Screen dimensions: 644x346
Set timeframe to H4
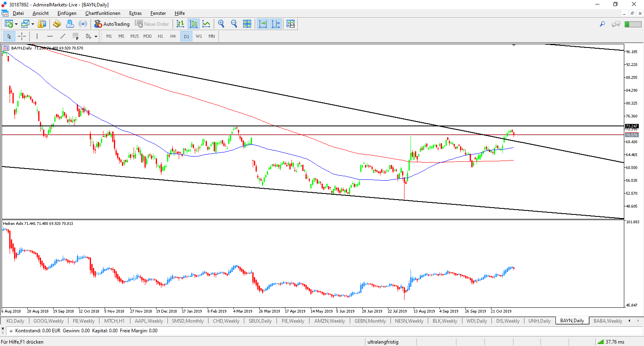[173, 36]
